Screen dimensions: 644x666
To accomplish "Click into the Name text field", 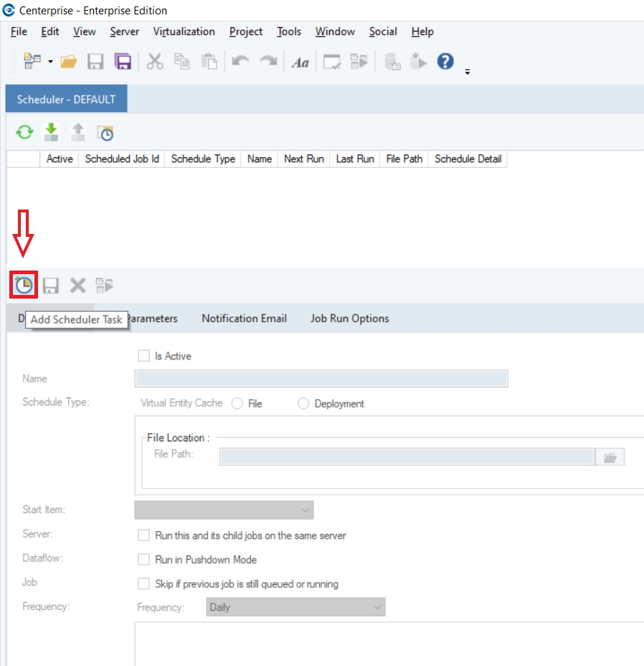I will 321,379.
